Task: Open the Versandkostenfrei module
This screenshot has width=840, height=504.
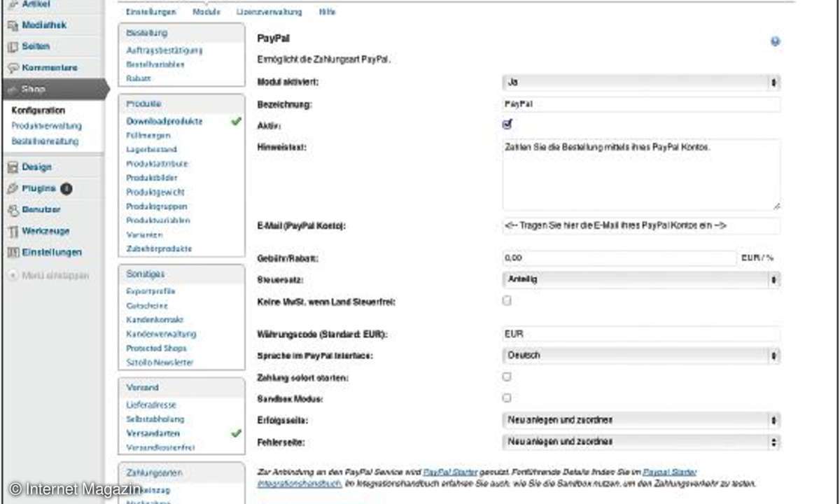Action: [160, 447]
